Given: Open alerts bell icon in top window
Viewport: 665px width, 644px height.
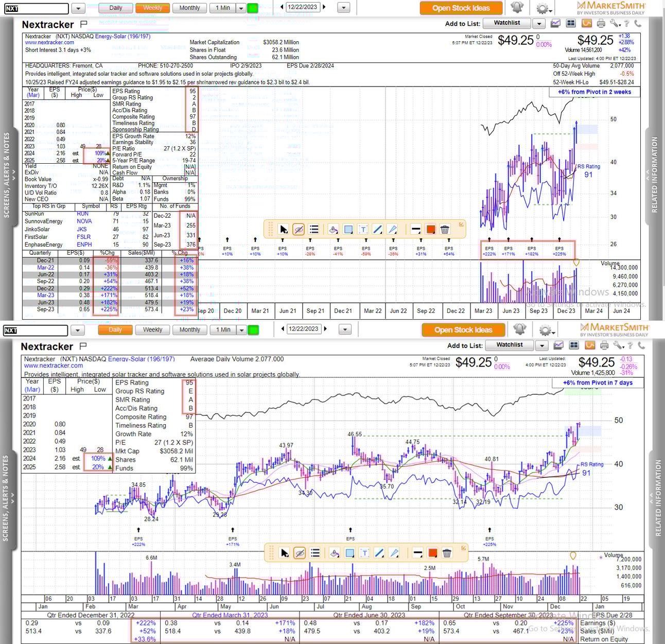Looking at the screenshot, I should [x=517, y=8].
